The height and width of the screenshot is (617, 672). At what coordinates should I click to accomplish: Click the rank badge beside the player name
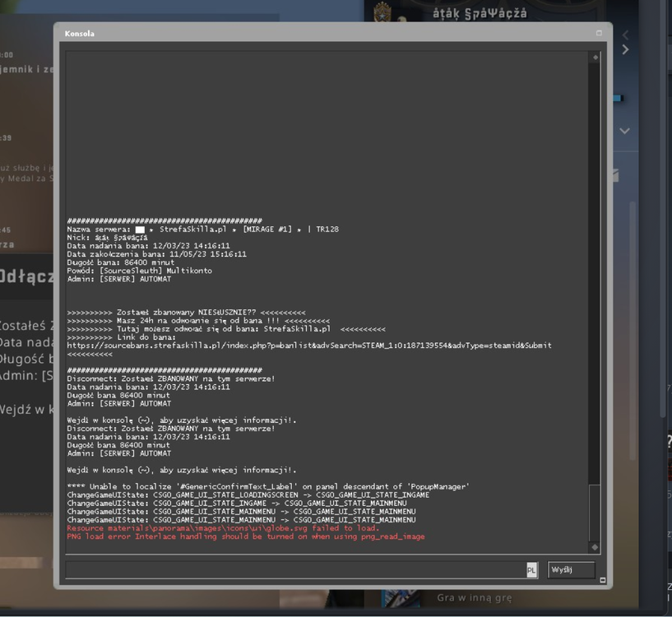(382, 12)
